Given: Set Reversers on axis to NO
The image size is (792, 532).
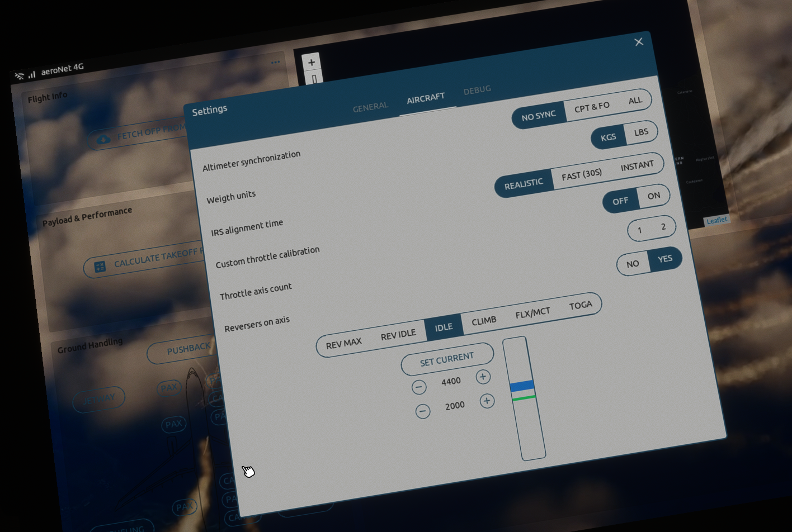Looking at the screenshot, I should pyautogui.click(x=633, y=264).
